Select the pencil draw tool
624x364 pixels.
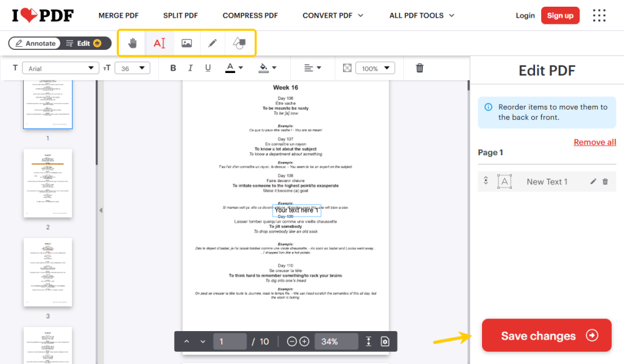click(213, 43)
